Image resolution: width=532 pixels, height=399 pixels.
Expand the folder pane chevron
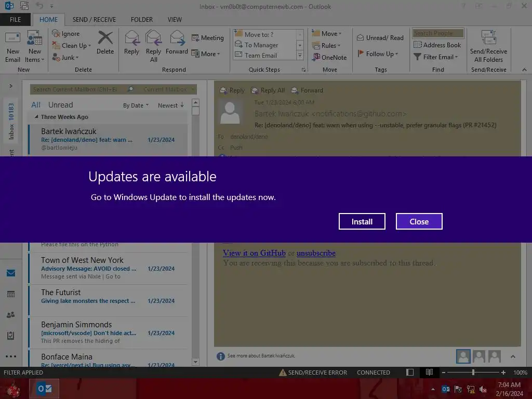pos(11,86)
